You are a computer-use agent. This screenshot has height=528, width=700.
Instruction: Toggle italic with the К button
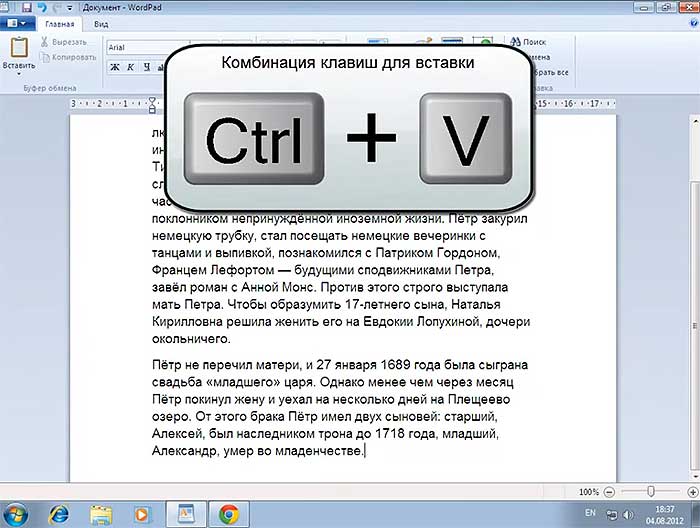(x=130, y=67)
